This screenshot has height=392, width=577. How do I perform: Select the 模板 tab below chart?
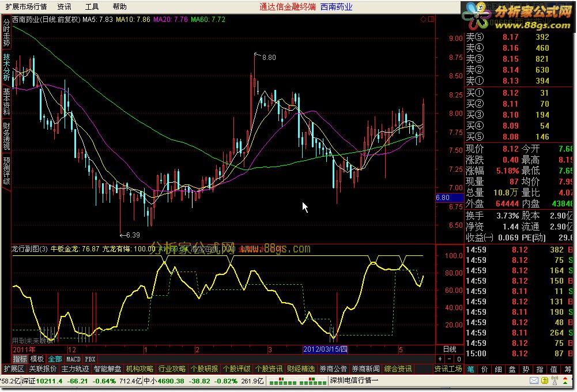(x=37, y=359)
